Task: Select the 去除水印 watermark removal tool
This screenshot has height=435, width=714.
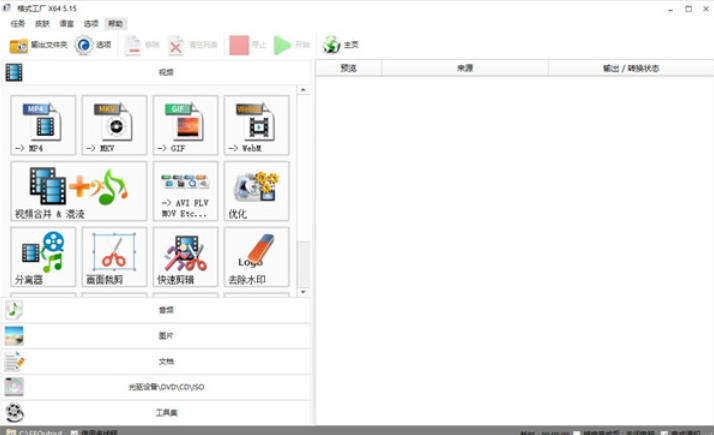Action: [256, 257]
